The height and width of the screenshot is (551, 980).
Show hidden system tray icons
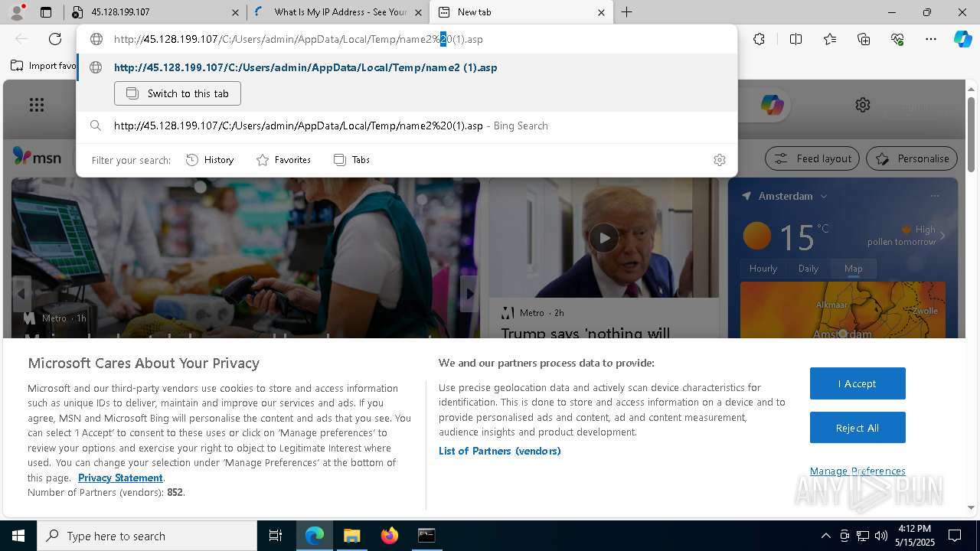825,536
